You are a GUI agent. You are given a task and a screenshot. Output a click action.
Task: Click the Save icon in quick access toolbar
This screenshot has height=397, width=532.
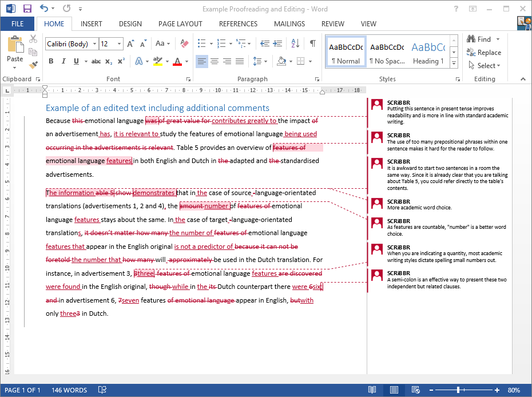tap(27, 9)
